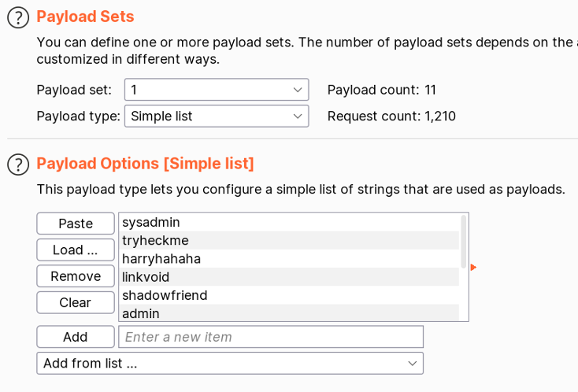Click the Paste button
Viewport: 578px width, 392px height.
click(76, 224)
